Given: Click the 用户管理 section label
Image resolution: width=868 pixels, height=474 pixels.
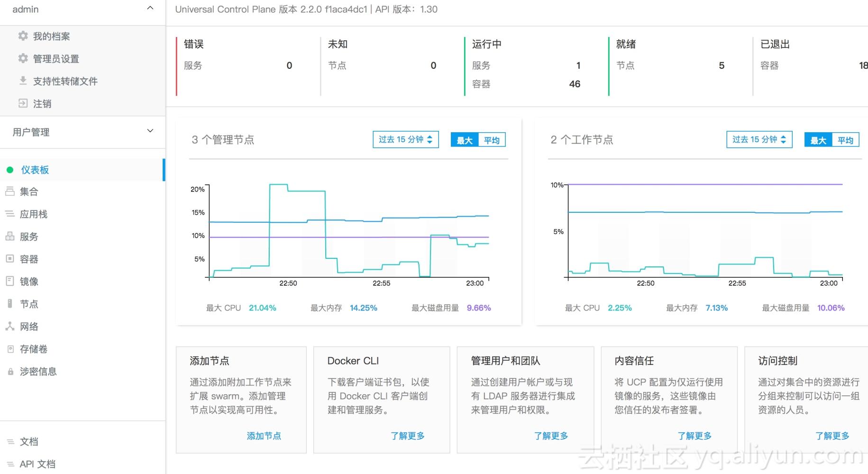Looking at the screenshot, I should 31,132.
